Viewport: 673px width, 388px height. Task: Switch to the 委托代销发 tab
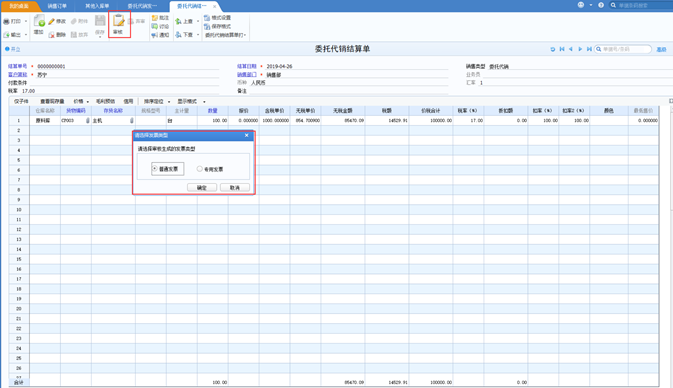[x=142, y=6]
